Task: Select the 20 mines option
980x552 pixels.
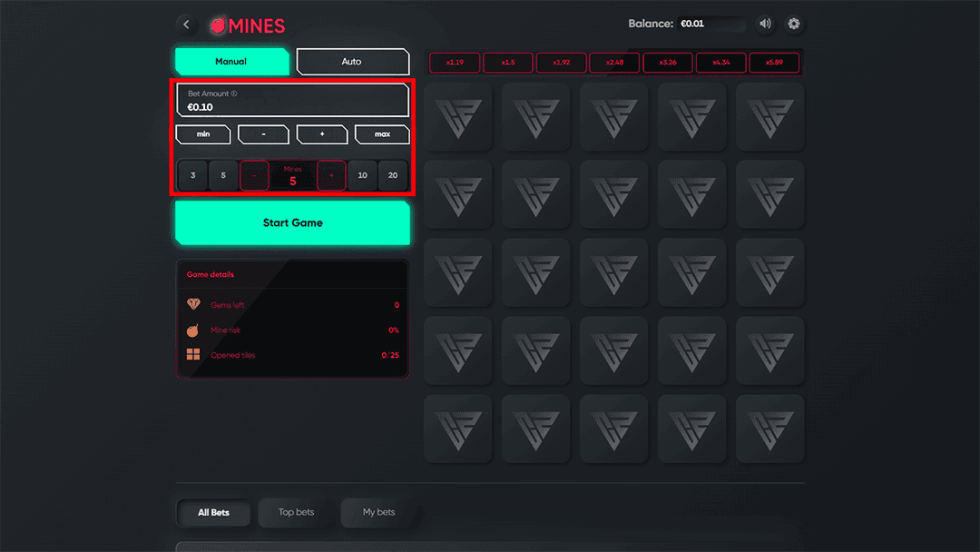Action: [x=392, y=175]
